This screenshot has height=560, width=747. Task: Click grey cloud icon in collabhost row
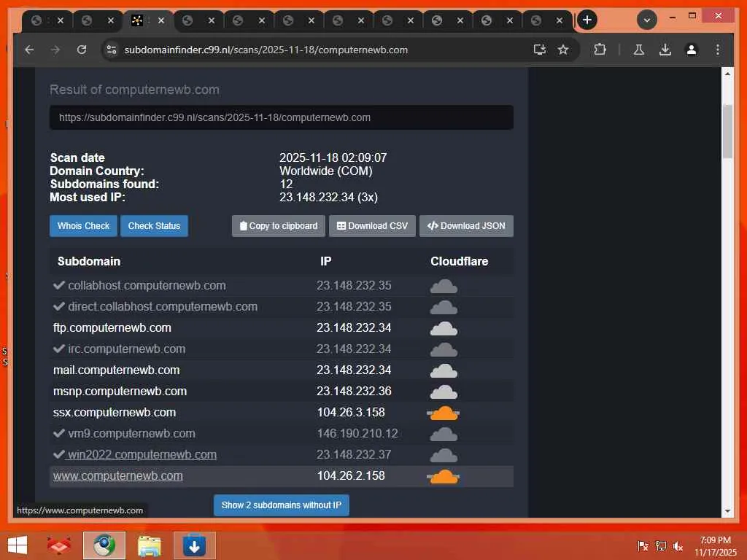point(444,286)
